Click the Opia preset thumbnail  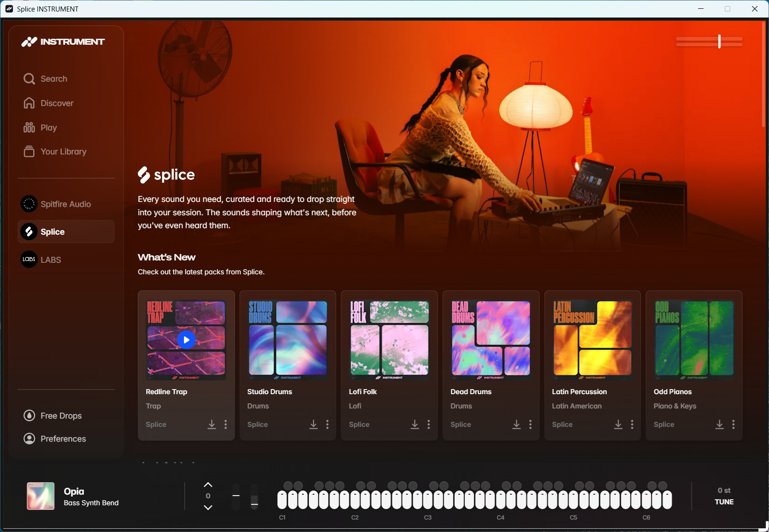click(x=41, y=496)
